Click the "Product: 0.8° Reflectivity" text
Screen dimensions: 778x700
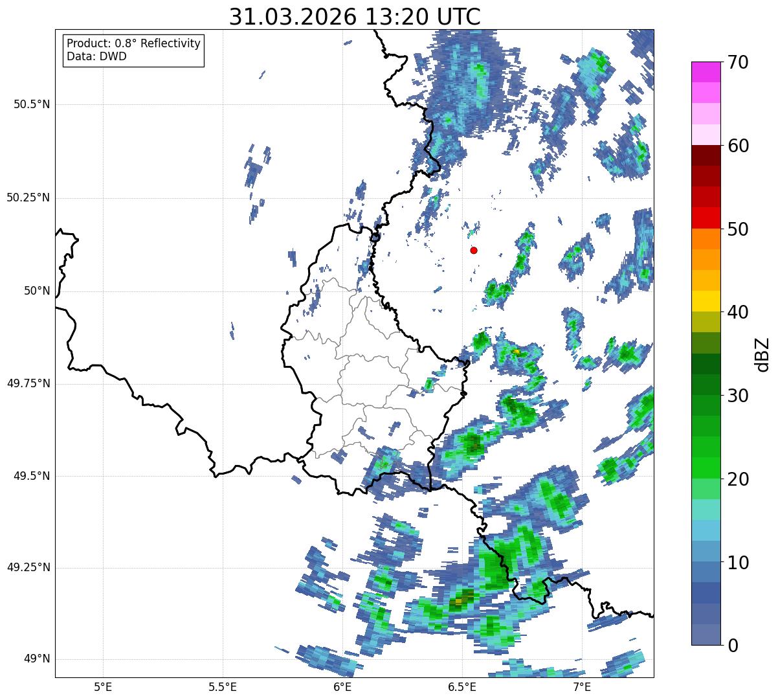(x=134, y=43)
